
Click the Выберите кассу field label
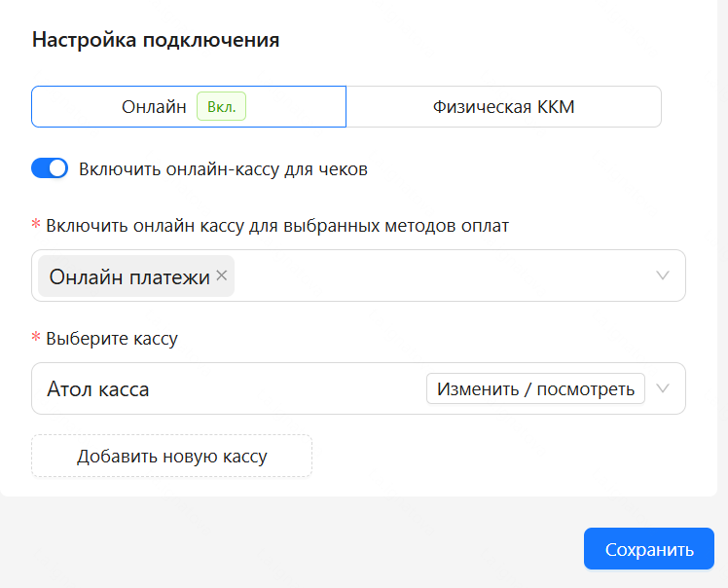click(x=112, y=338)
